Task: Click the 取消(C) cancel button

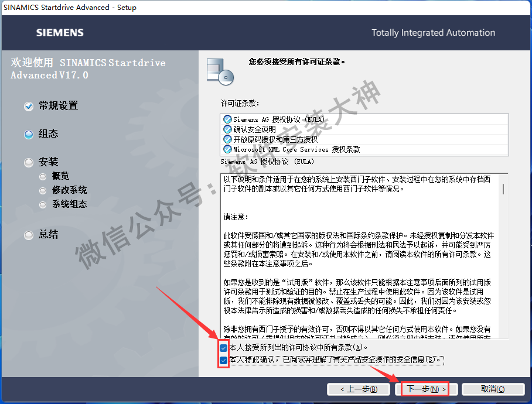Action: [x=493, y=389]
